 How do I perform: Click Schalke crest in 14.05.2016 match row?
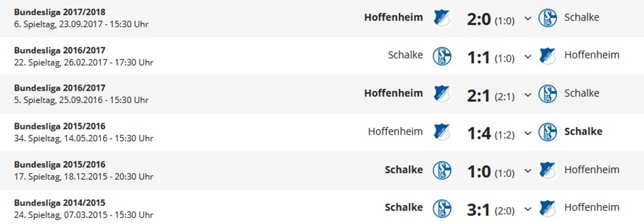point(547,132)
